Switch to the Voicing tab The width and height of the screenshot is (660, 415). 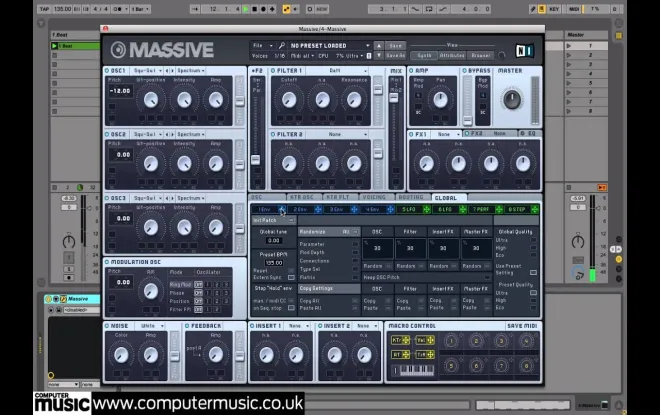374,197
